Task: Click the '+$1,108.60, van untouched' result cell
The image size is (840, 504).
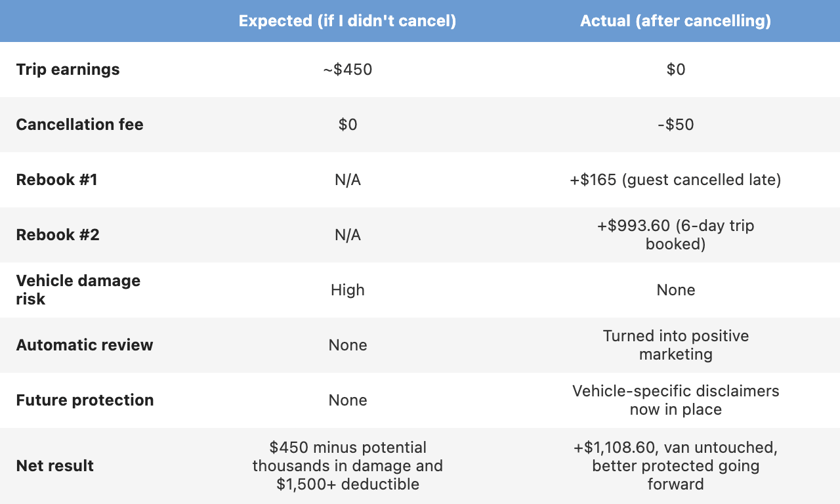Action: (x=675, y=466)
